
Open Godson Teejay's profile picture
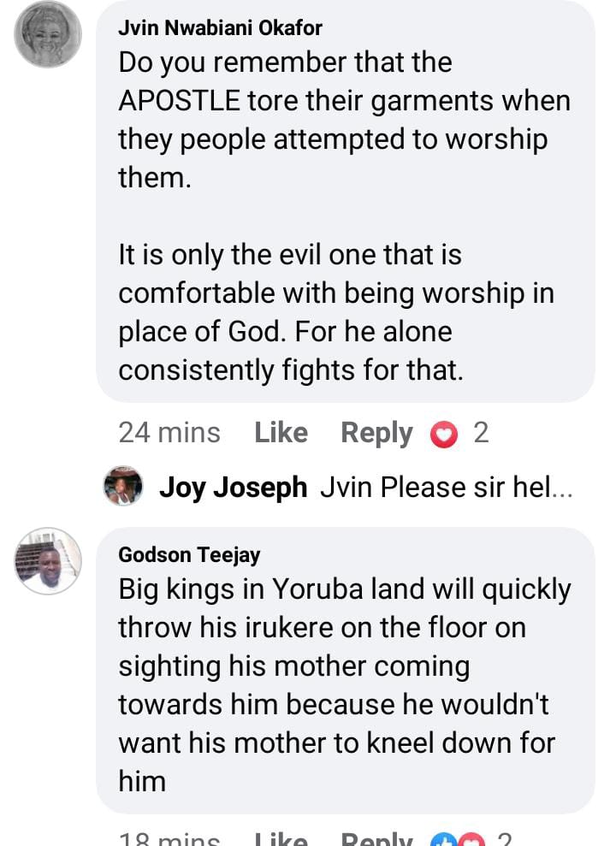click(48, 561)
